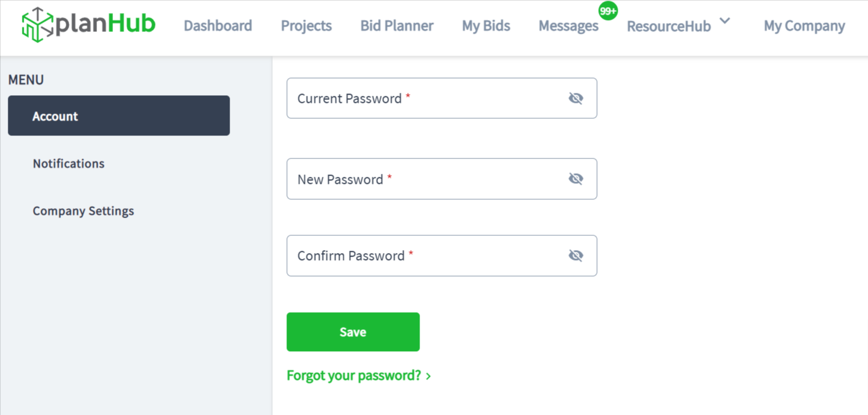Viewport: 868px width, 415px height.
Task: Show the New Password text
Action: [576, 179]
